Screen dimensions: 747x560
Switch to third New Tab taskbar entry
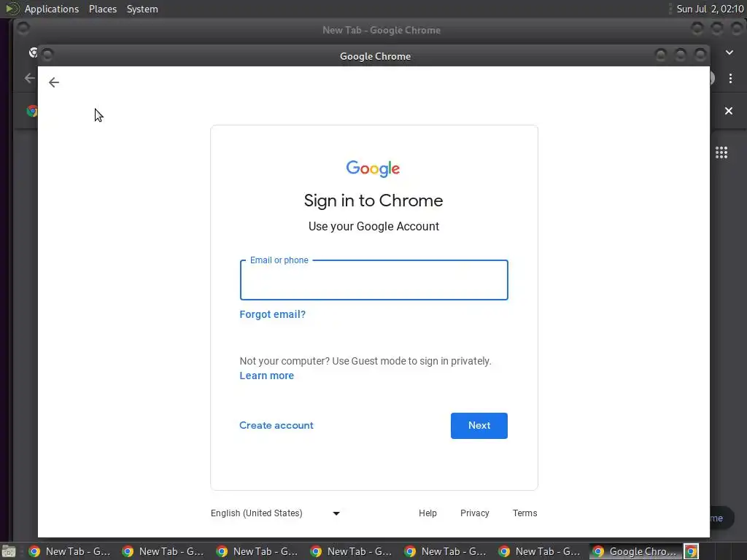pos(258,551)
